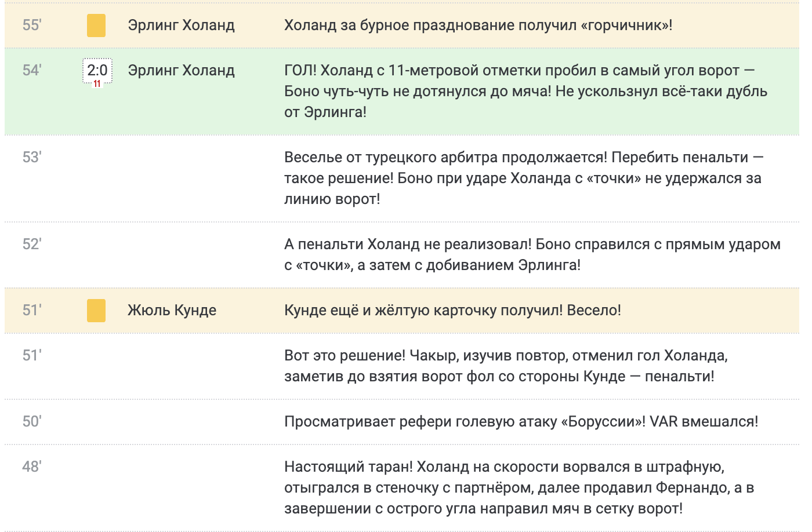The image size is (812, 532).
Task: Click the yellow card icon next to Эрлинг Холанд
Action: tap(96, 26)
